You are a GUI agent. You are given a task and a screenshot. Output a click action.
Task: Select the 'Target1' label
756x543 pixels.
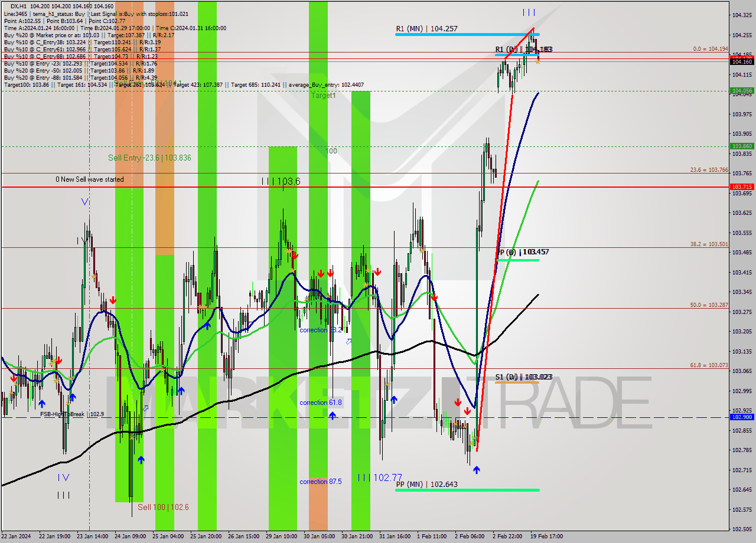(323, 95)
